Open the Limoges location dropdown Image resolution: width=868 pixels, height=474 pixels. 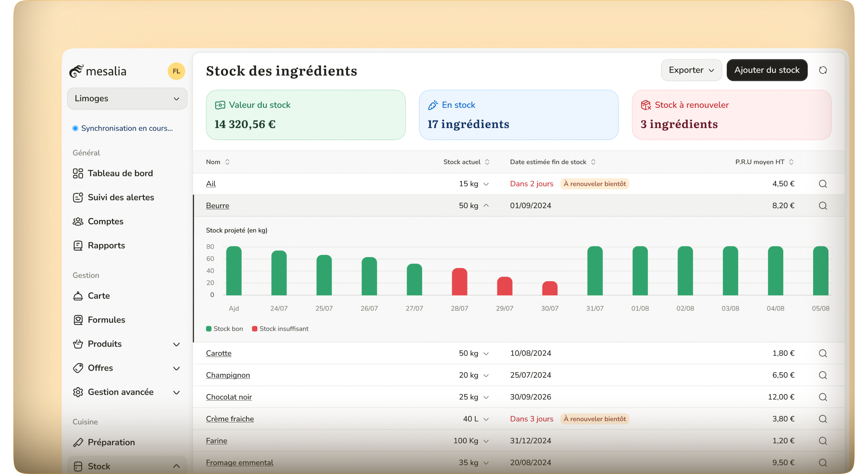point(127,98)
